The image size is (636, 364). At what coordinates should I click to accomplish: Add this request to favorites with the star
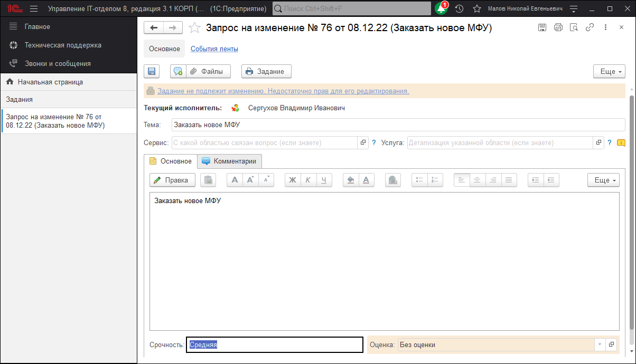[x=194, y=28]
